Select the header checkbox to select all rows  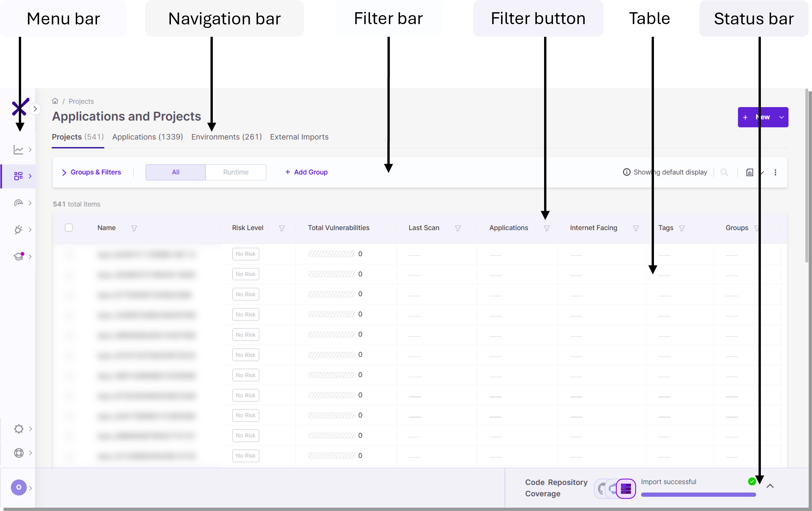pyautogui.click(x=69, y=228)
